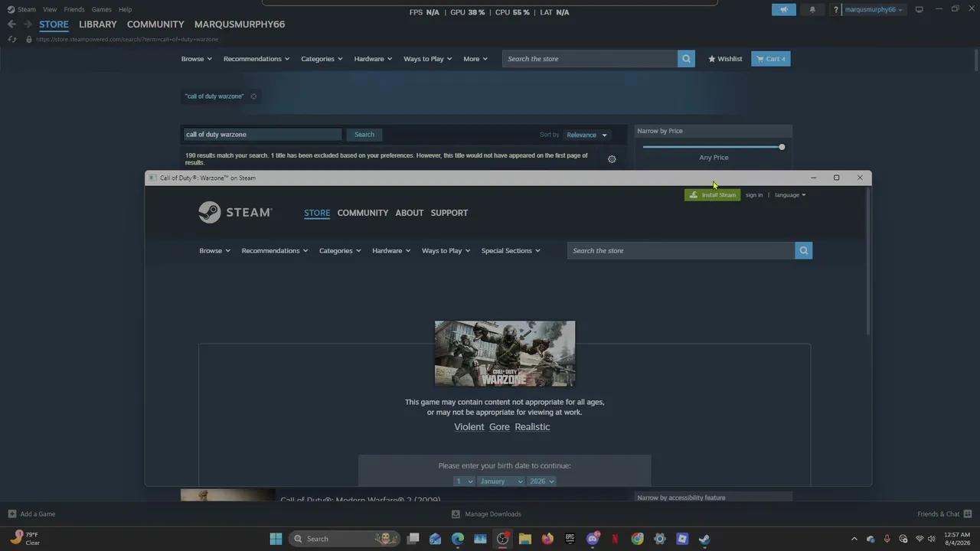980x551 pixels.
Task: Click the Steam logo in the popup window
Action: (x=235, y=212)
